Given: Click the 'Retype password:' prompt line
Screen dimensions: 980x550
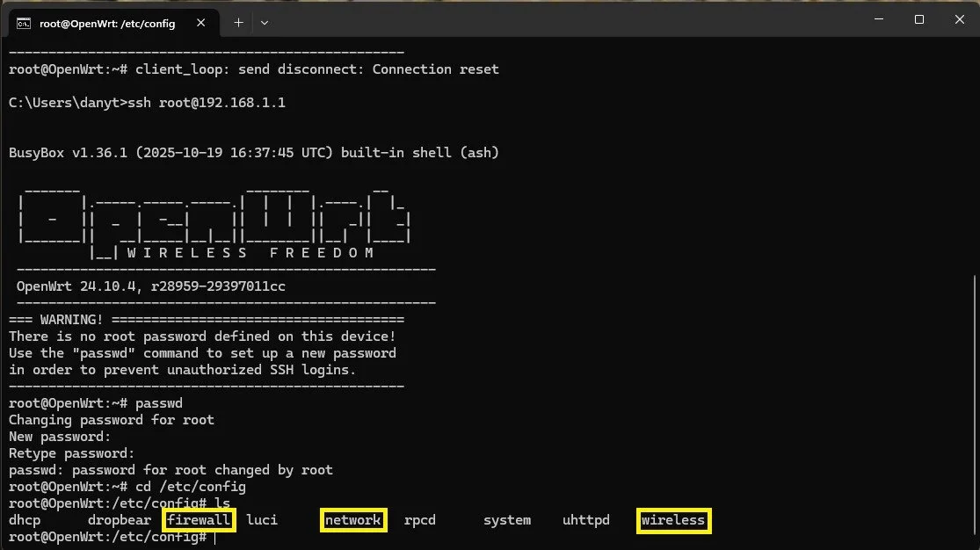Looking at the screenshot, I should pos(71,453).
